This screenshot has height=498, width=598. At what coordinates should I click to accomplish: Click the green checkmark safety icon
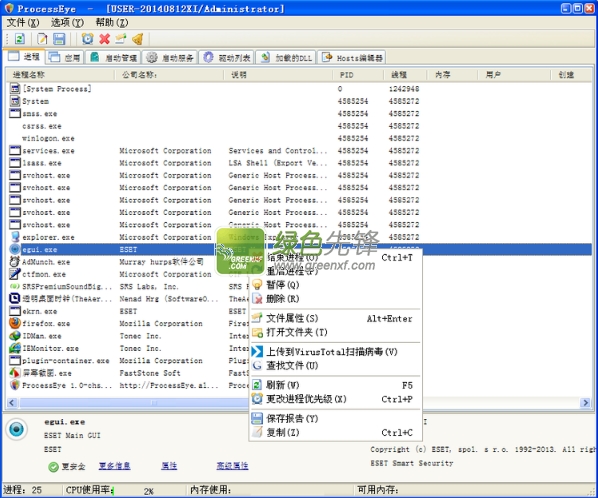tap(53, 466)
